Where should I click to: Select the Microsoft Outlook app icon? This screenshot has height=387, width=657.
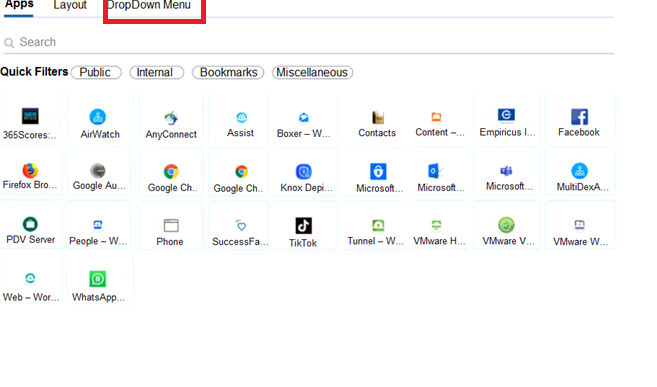click(x=436, y=171)
